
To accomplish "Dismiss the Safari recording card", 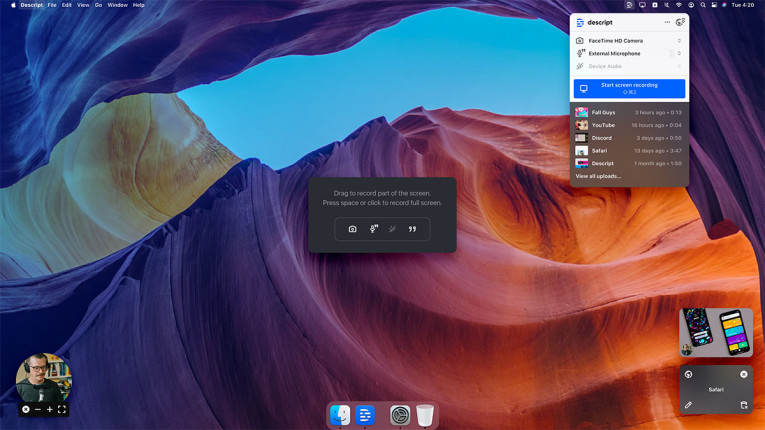I will (743, 374).
